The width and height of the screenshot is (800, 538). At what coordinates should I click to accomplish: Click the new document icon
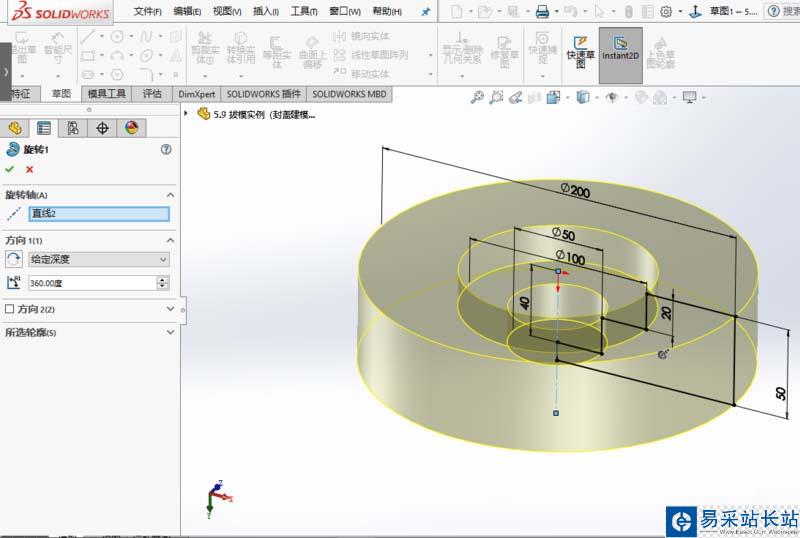pos(457,11)
